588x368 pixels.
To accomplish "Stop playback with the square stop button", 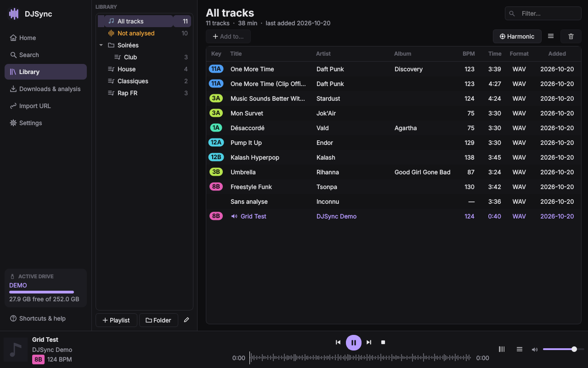I will [383, 342].
